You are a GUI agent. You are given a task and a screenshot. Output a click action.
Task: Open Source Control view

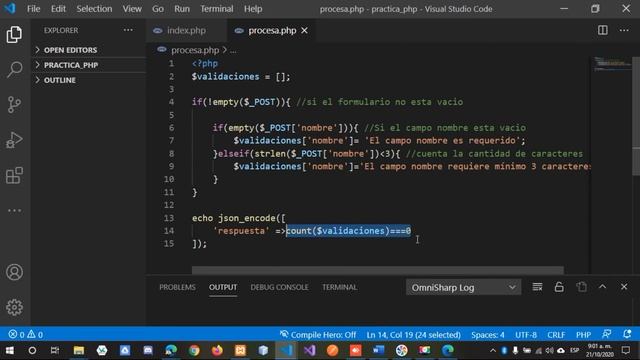click(x=14, y=104)
